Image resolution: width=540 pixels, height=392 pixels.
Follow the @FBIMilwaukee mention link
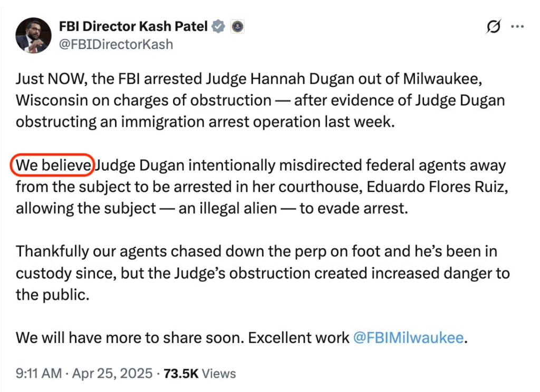click(408, 338)
